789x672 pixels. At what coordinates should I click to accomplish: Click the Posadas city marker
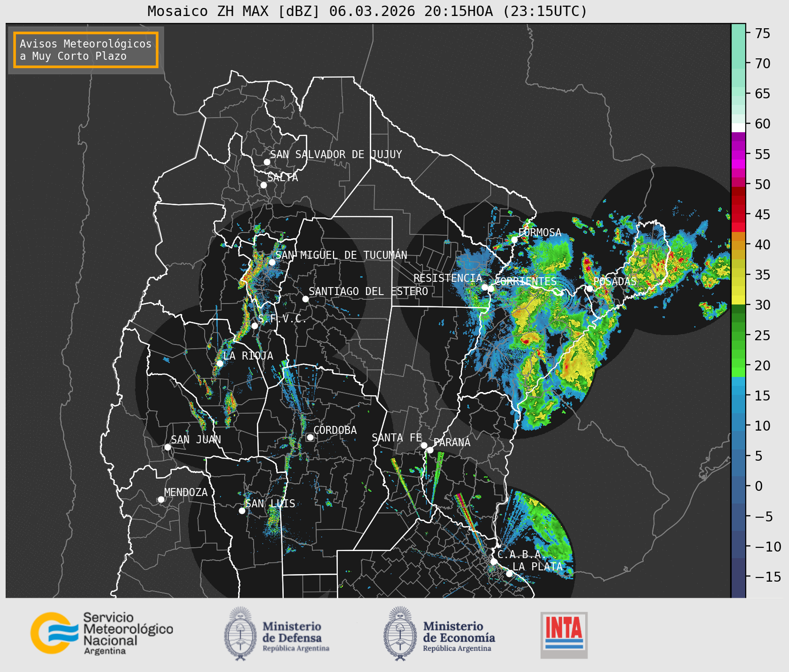590,288
